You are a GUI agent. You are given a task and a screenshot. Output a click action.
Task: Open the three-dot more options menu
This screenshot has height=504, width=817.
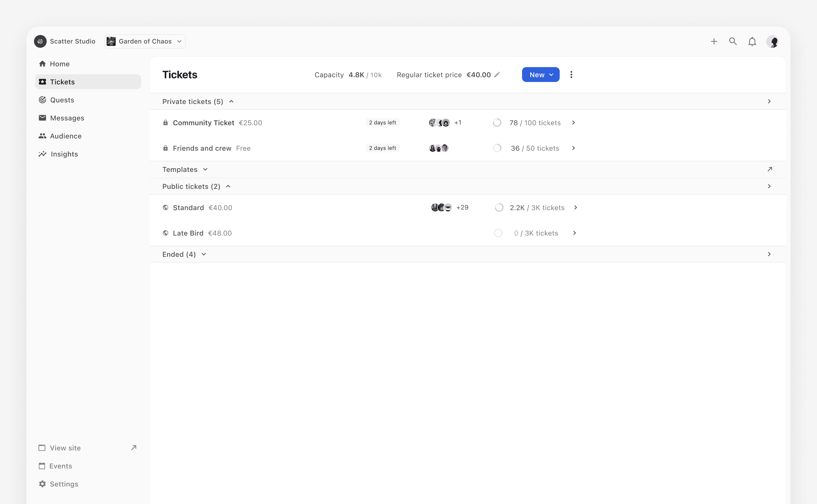tap(571, 75)
